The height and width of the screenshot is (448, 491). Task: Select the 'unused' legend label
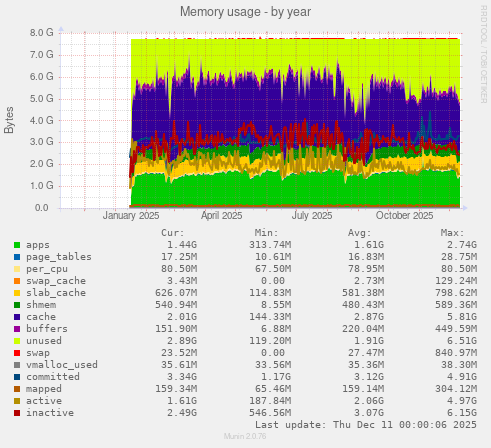(x=44, y=341)
